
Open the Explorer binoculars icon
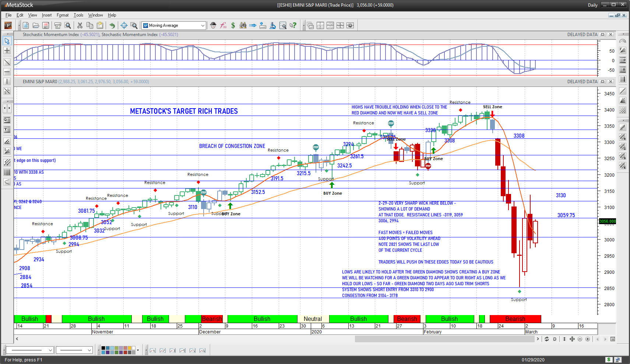(x=243, y=25)
